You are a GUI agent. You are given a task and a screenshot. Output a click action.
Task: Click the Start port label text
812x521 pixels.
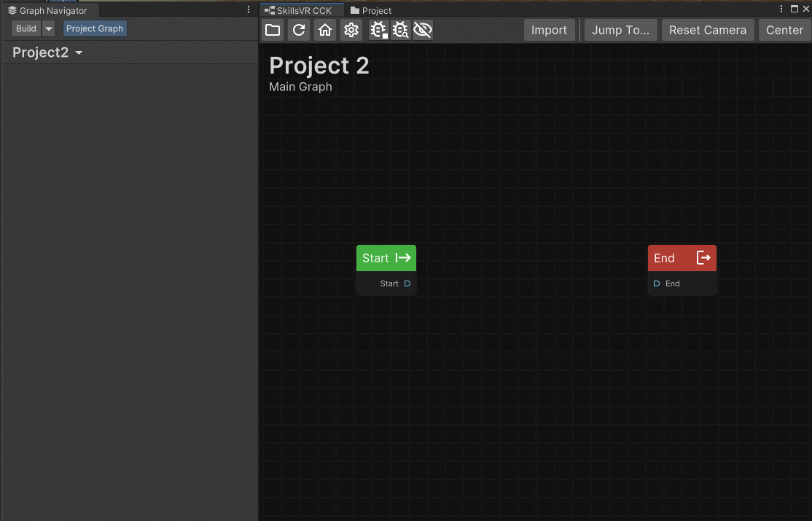(389, 283)
